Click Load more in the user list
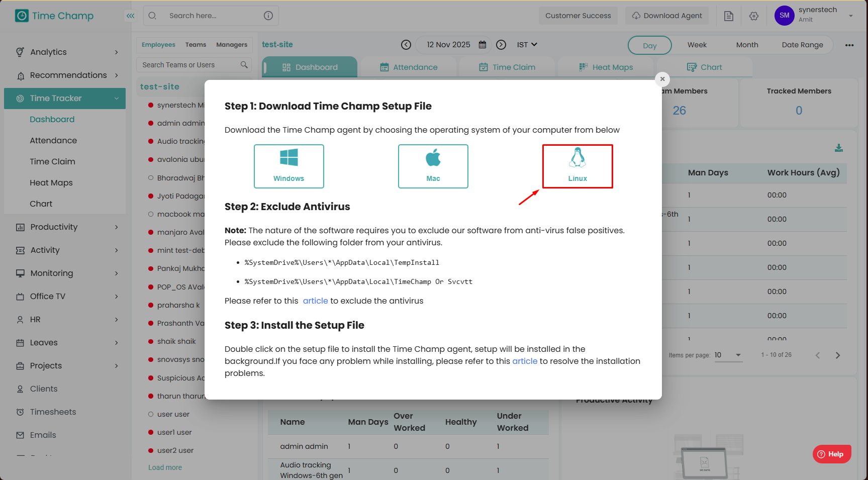Screen dimensions: 868x480 coord(165,467)
